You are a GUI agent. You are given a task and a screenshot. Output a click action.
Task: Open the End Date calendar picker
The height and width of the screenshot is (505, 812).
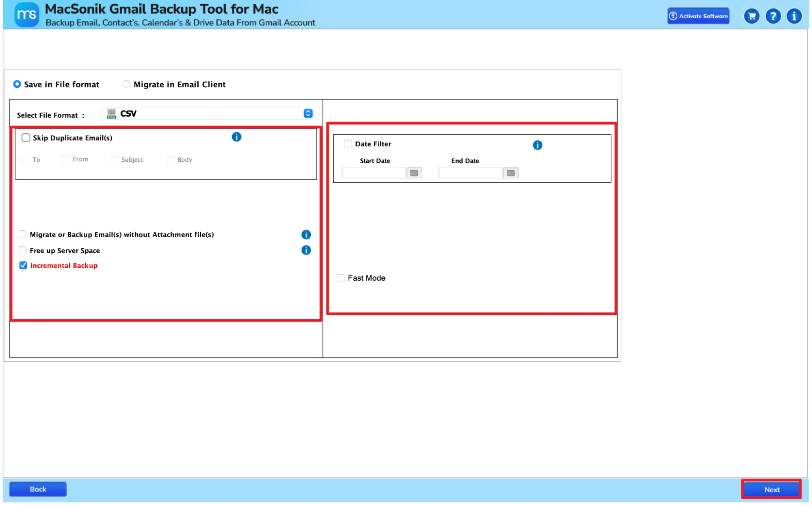coord(511,173)
